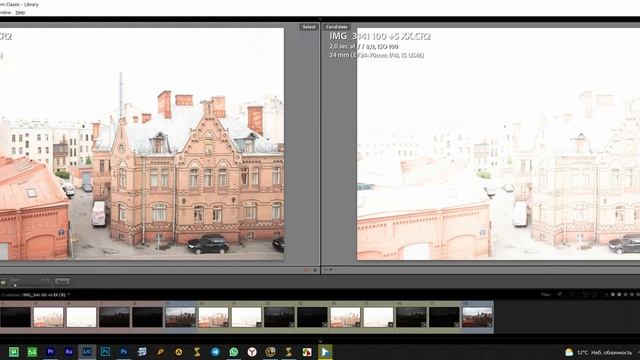Switch to Lightroom Classic taskbar icon
Viewport: 640px width, 360px height.
point(87,352)
